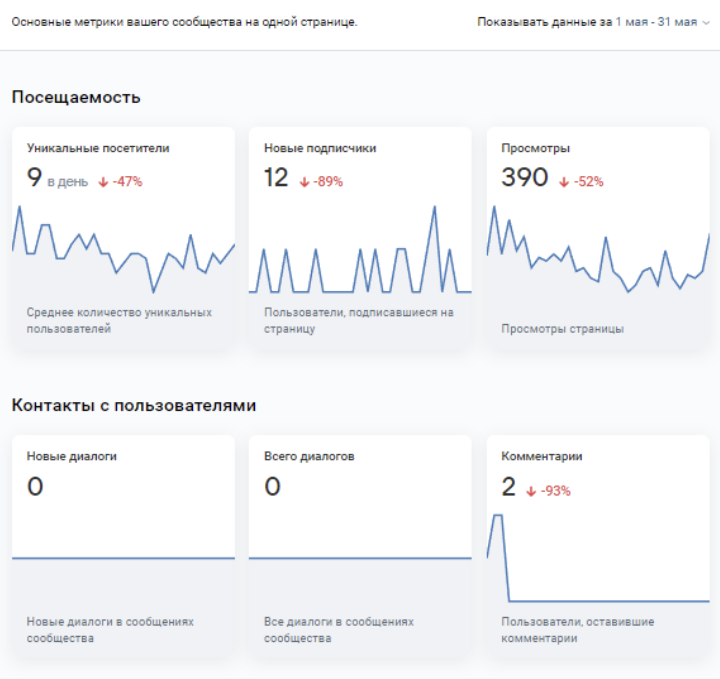
Task: Click the Контакты с пользователями heading
Action: coord(134,405)
